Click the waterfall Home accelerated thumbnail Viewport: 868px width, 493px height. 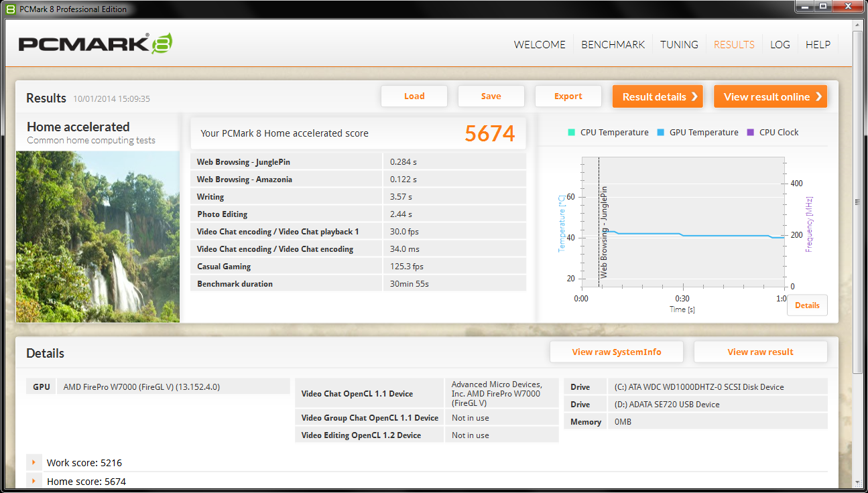point(98,236)
